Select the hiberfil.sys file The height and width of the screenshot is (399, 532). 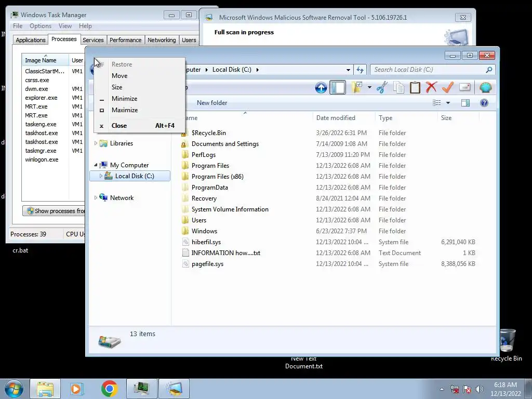coord(206,242)
